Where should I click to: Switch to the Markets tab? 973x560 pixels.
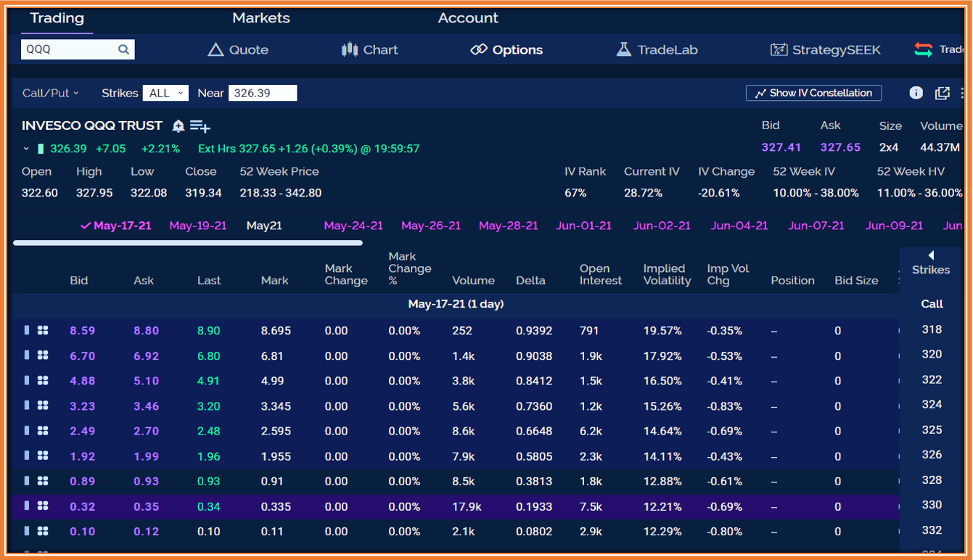click(260, 18)
